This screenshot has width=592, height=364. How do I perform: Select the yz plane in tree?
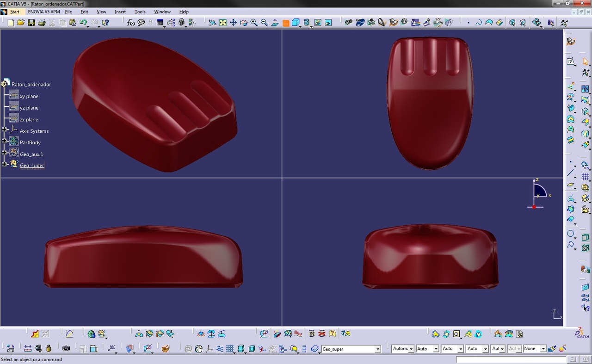click(x=29, y=108)
